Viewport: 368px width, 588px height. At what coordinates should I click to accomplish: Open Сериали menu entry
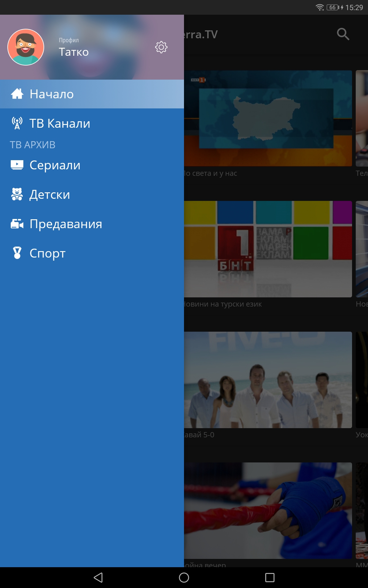click(92, 165)
